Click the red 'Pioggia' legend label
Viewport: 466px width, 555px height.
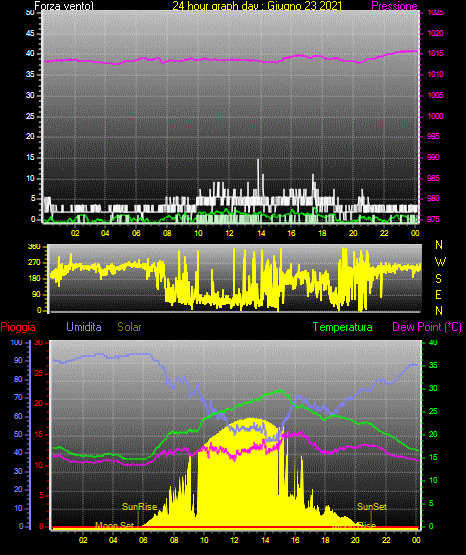[x=18, y=327]
